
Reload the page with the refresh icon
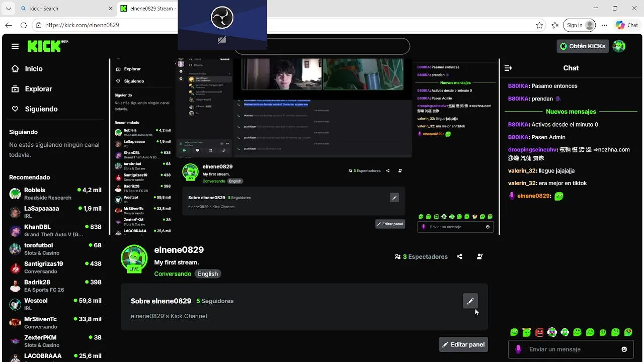[x=24, y=25]
